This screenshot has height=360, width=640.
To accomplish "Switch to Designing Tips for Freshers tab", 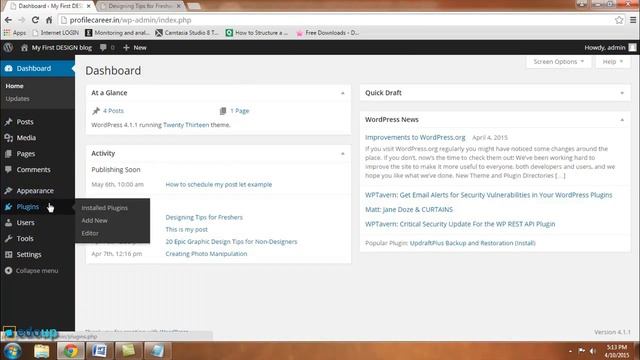I will pos(141,6).
